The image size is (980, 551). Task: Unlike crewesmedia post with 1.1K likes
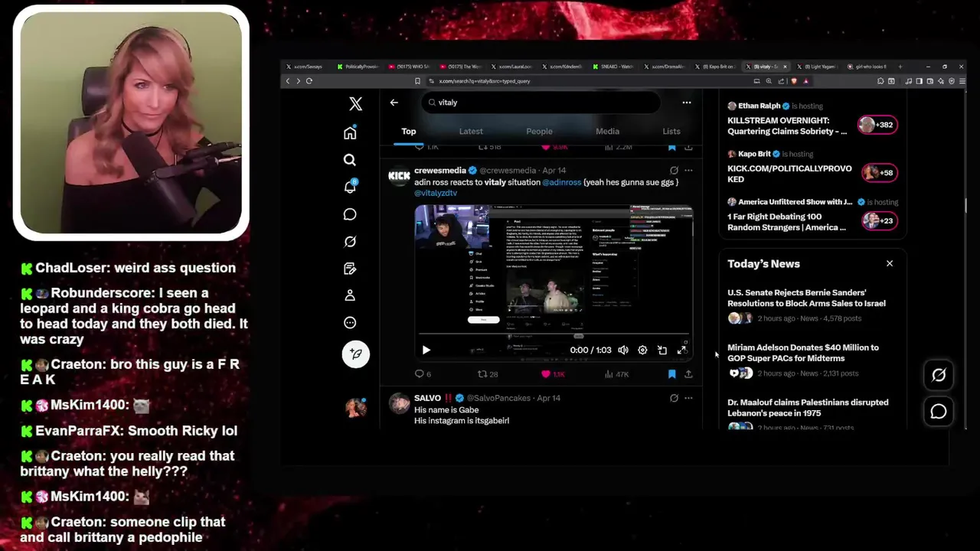coord(553,374)
